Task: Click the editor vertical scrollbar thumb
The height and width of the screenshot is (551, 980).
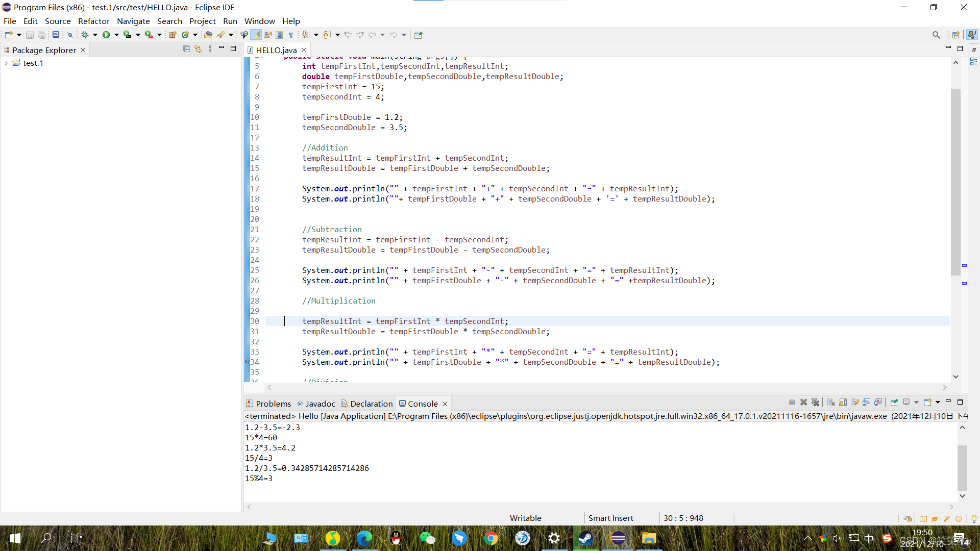Action: pyautogui.click(x=955, y=181)
